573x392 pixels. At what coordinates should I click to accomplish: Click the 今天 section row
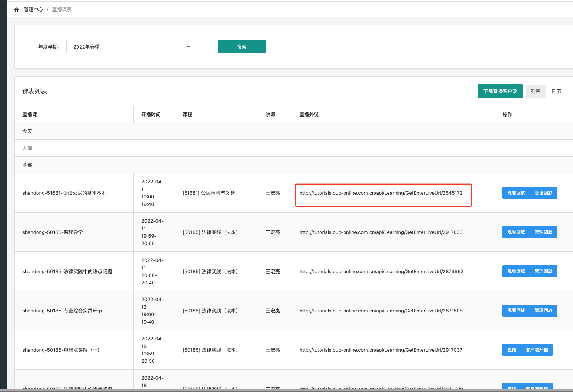pyautogui.click(x=294, y=131)
